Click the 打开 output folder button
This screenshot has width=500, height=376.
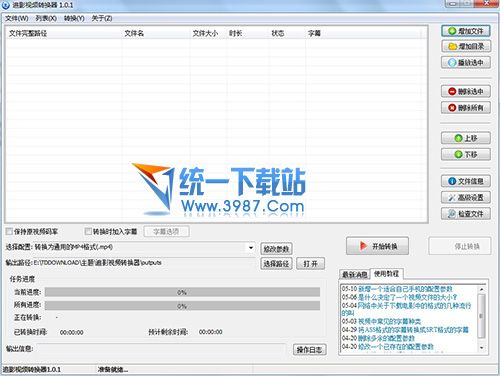point(310,264)
